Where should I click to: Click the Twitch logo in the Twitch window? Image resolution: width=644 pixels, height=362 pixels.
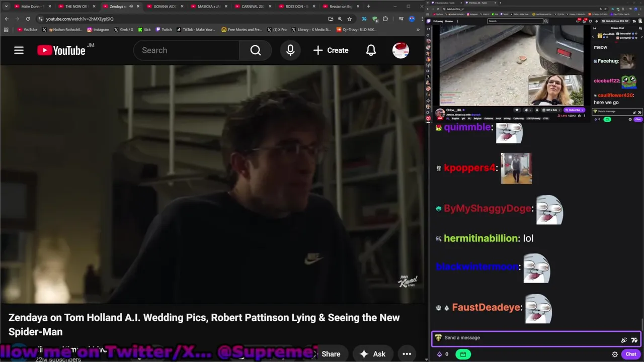pyautogui.click(x=429, y=21)
